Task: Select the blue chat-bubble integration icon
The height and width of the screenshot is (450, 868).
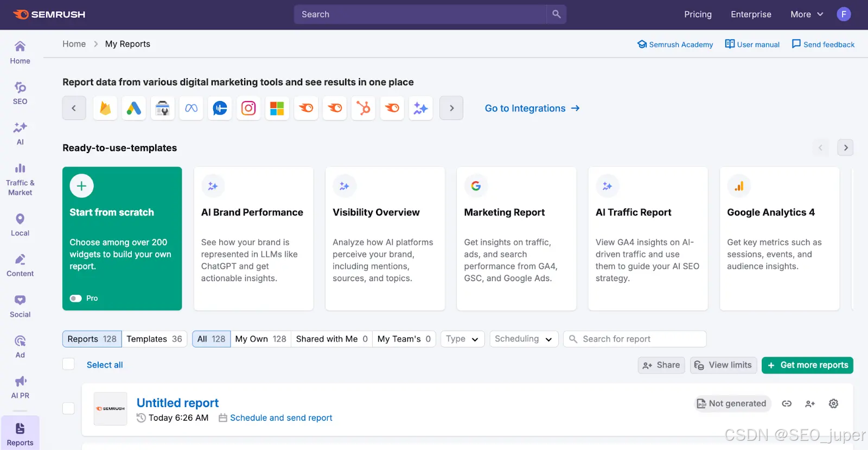Action: point(220,109)
